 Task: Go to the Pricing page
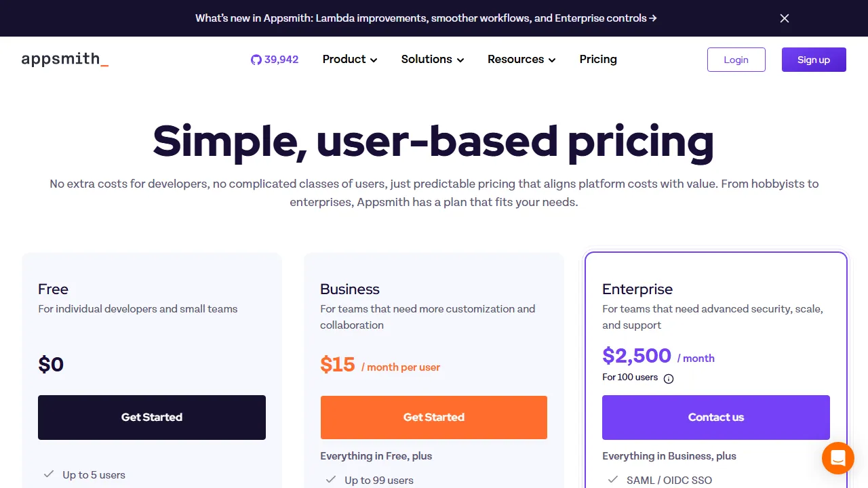pyautogui.click(x=598, y=60)
